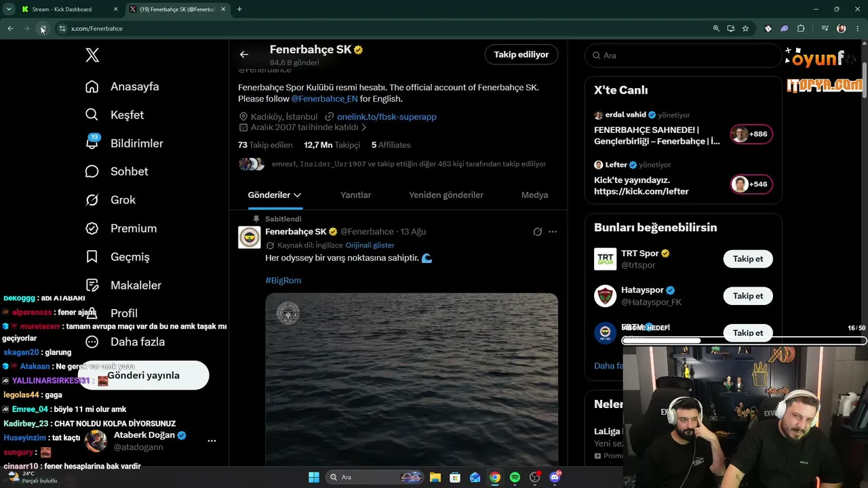
Task: Go back using the profile header arrow
Action: [244, 55]
